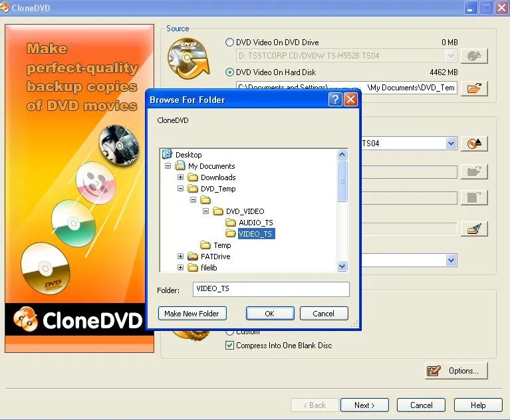Uncheck Compress Into One Blank Disc
This screenshot has width=510, height=420.
point(230,345)
